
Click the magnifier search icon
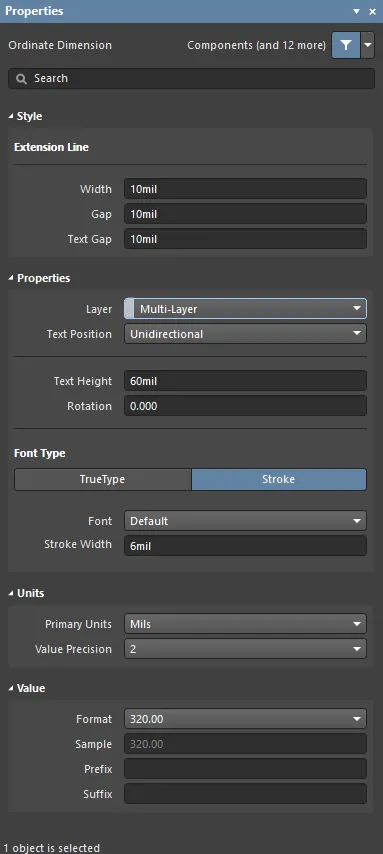pos(21,79)
